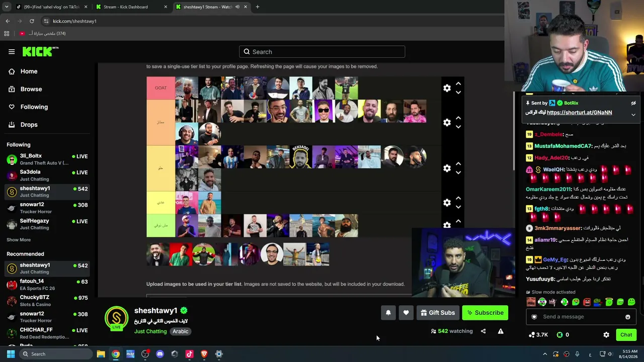
Task: Open TikTok app from the taskbar
Action: point(189,354)
